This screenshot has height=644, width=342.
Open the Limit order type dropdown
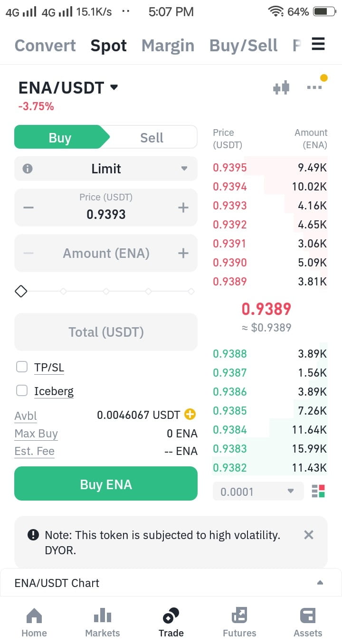(x=106, y=169)
